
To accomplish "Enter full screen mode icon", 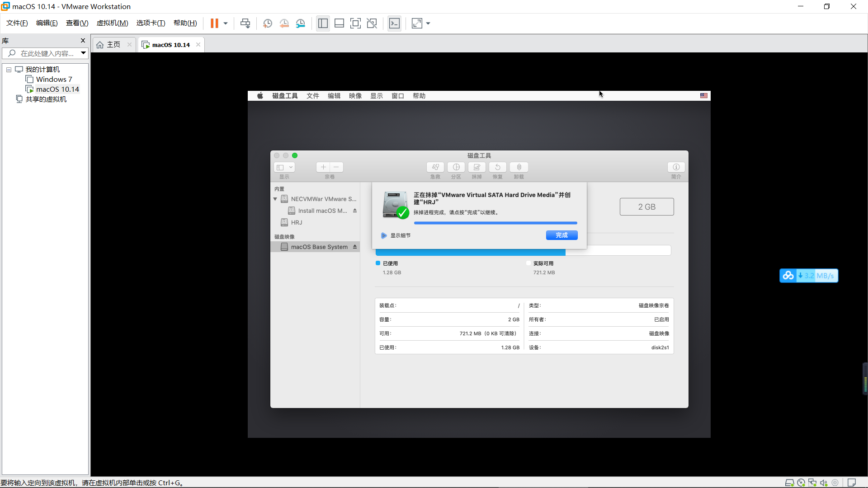I will (355, 23).
